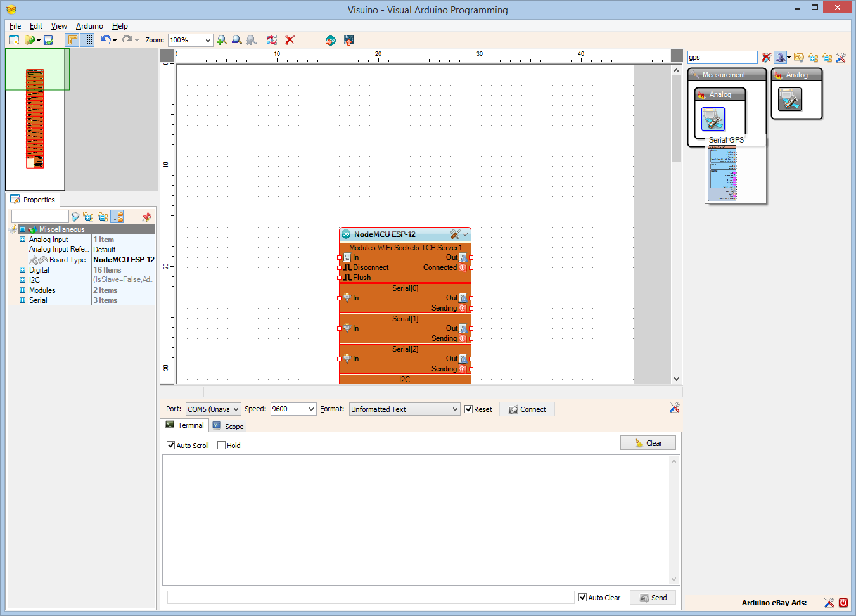Click the Arduino IDE generate icon
The width and height of the screenshot is (856, 616).
pyautogui.click(x=330, y=40)
